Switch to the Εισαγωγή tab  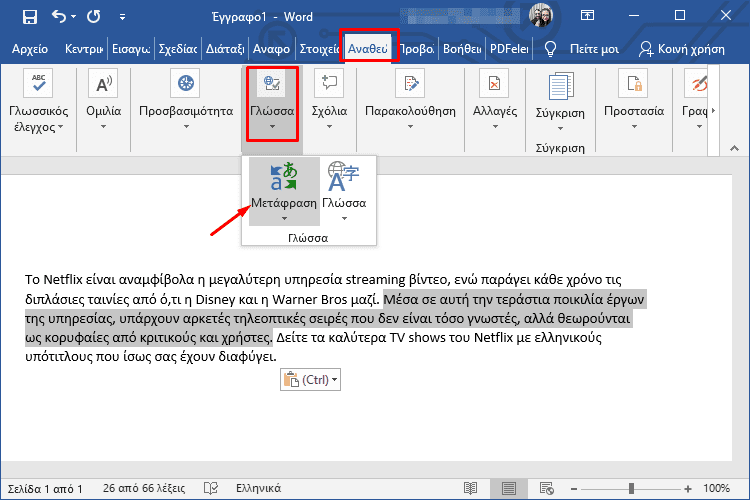tap(131, 49)
